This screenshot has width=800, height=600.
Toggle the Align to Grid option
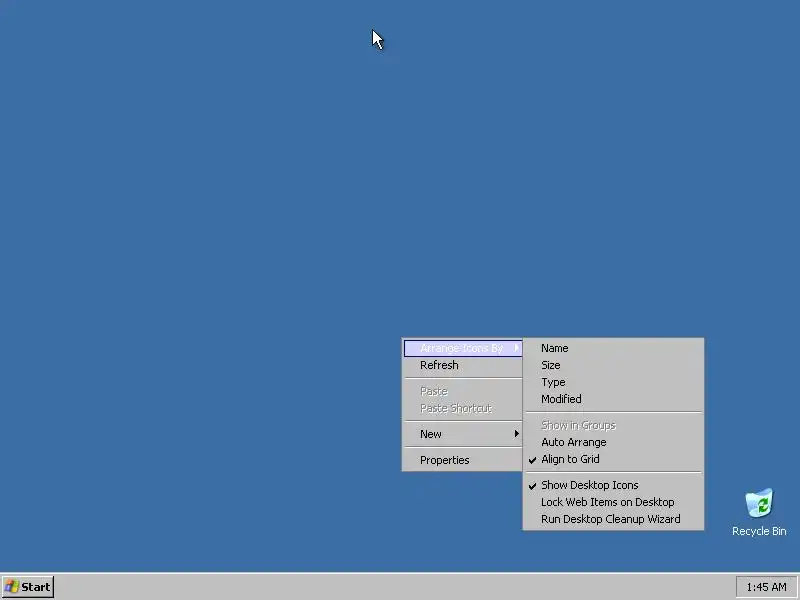click(614, 459)
